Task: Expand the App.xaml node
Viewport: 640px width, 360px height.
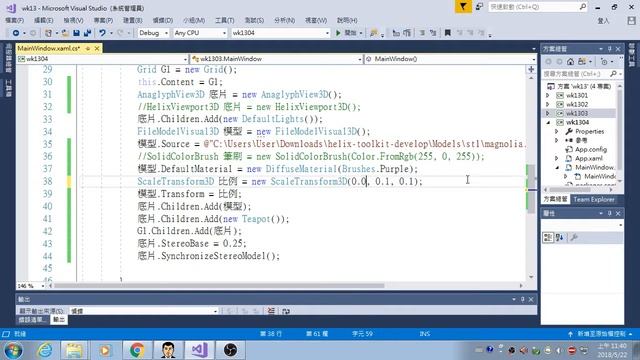Action: [x=557, y=158]
